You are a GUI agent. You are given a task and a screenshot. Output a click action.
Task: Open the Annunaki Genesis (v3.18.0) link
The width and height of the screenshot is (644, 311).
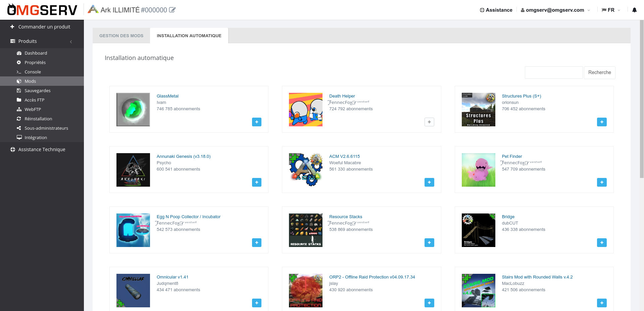tap(184, 156)
